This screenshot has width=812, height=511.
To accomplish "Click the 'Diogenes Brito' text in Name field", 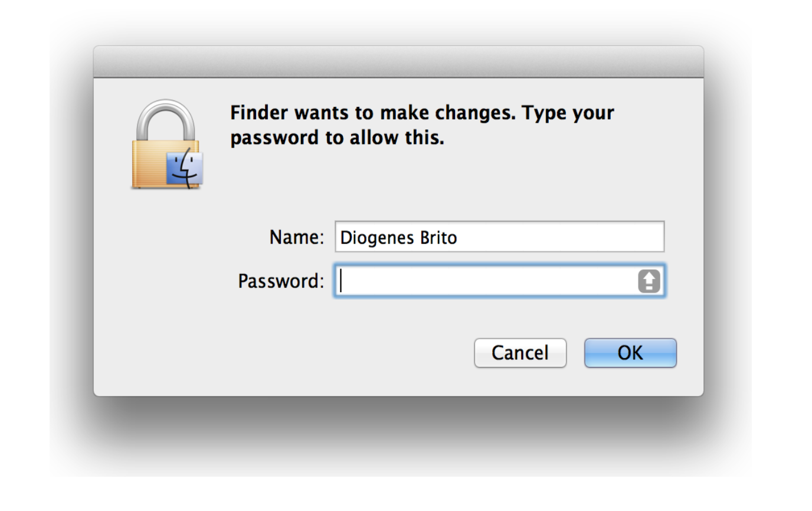I will [x=399, y=238].
